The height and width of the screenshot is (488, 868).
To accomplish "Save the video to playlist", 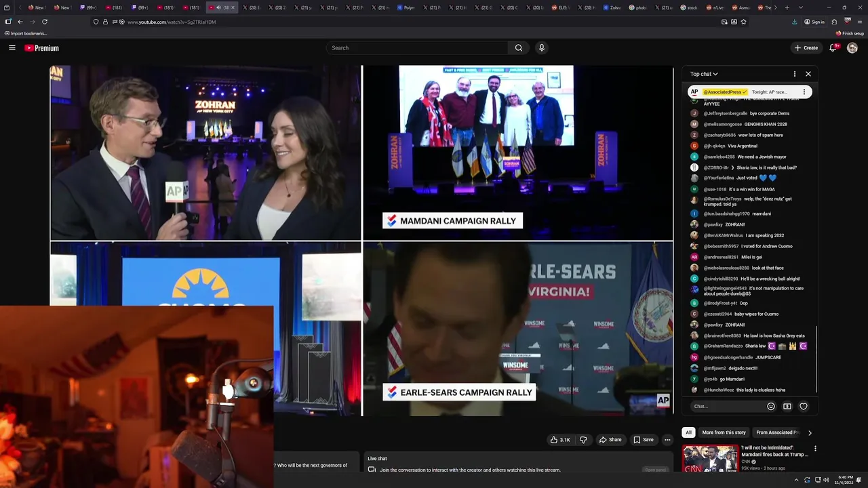I will click(x=644, y=440).
